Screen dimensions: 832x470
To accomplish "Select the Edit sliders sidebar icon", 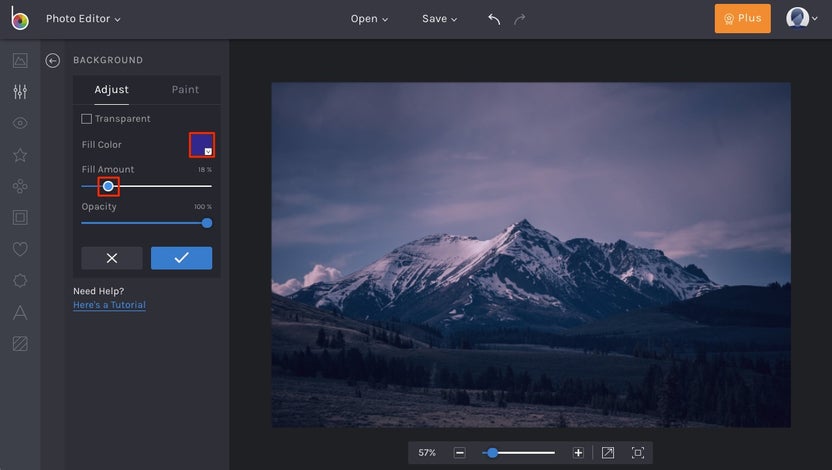I will [20, 92].
